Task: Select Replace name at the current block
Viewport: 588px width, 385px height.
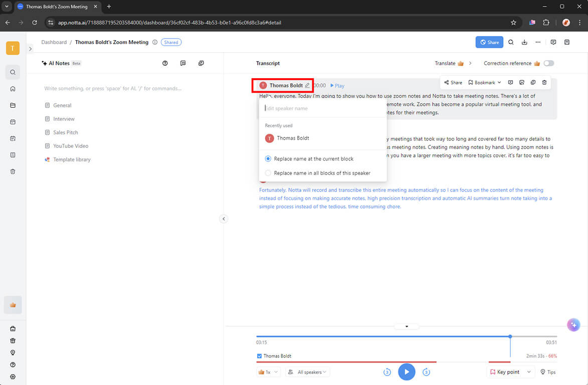Action: pos(268,159)
